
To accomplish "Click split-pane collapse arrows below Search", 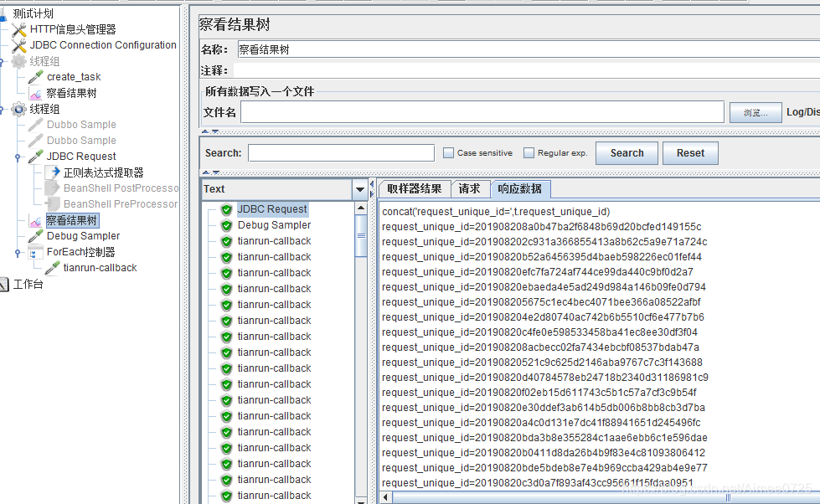I will (x=210, y=172).
